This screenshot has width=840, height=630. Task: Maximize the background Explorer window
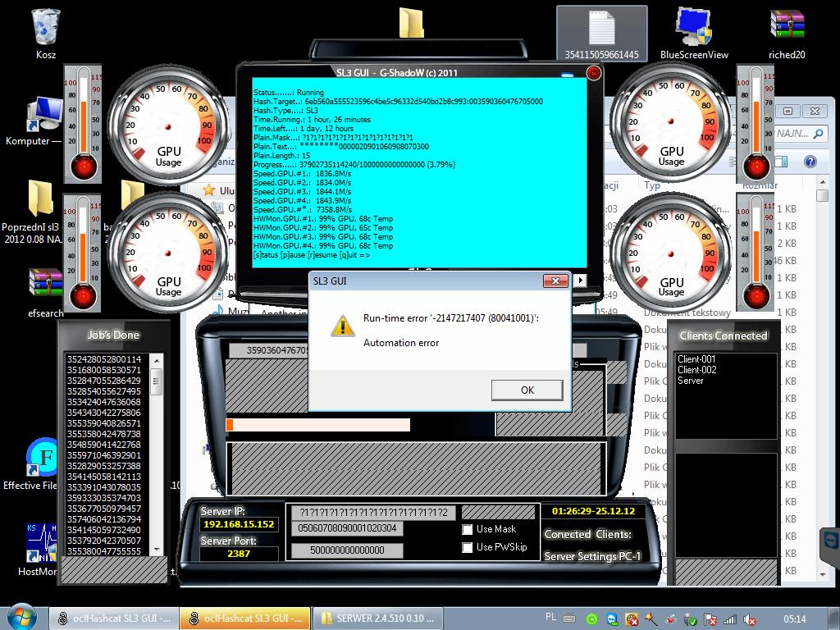[787, 111]
